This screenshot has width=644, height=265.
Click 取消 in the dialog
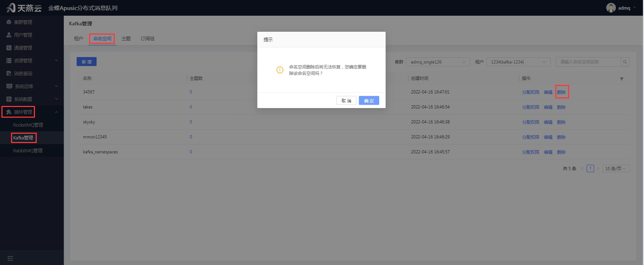tap(346, 101)
